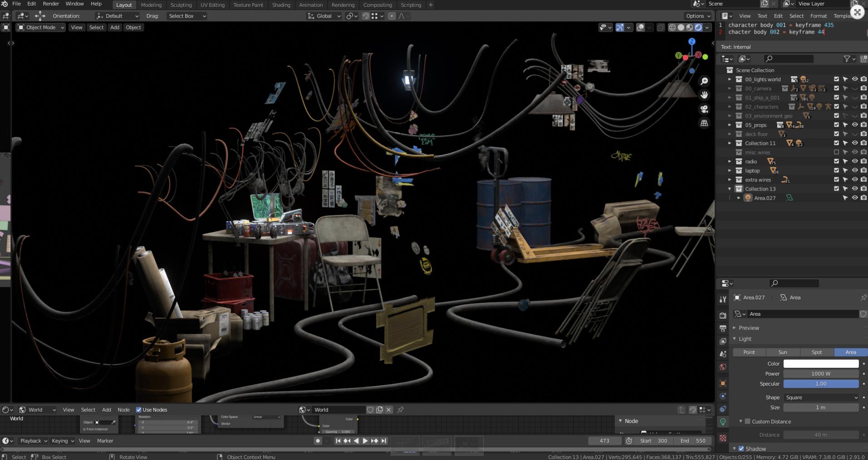Switch to the Sculpting workspace tab
This screenshot has height=460, width=868.
[x=181, y=5]
